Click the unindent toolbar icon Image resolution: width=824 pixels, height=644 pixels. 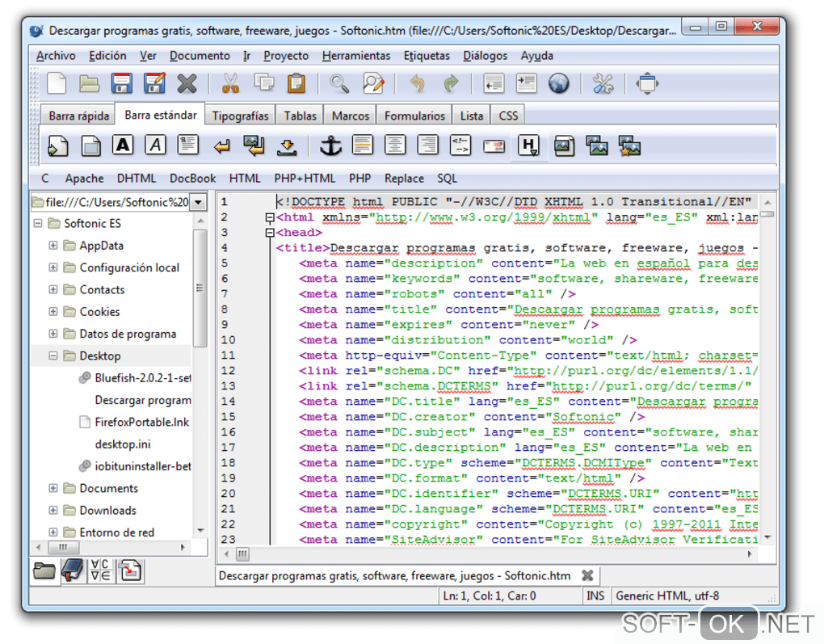[494, 83]
